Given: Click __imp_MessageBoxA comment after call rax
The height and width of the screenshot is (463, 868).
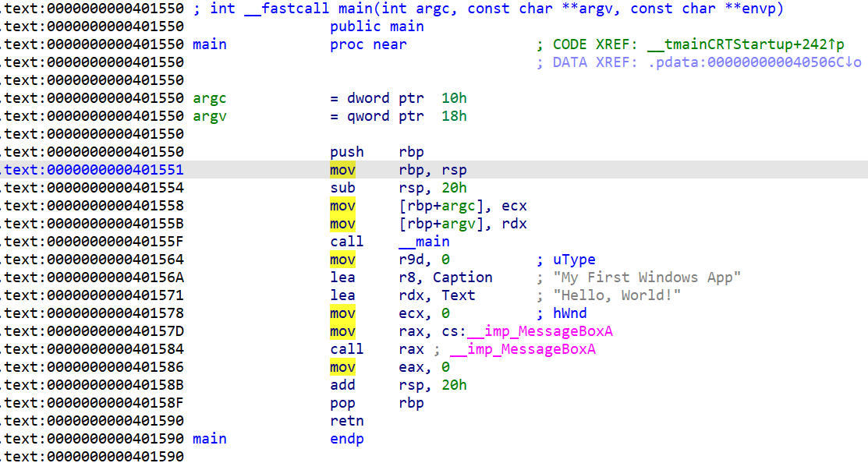Looking at the screenshot, I should coord(523,349).
